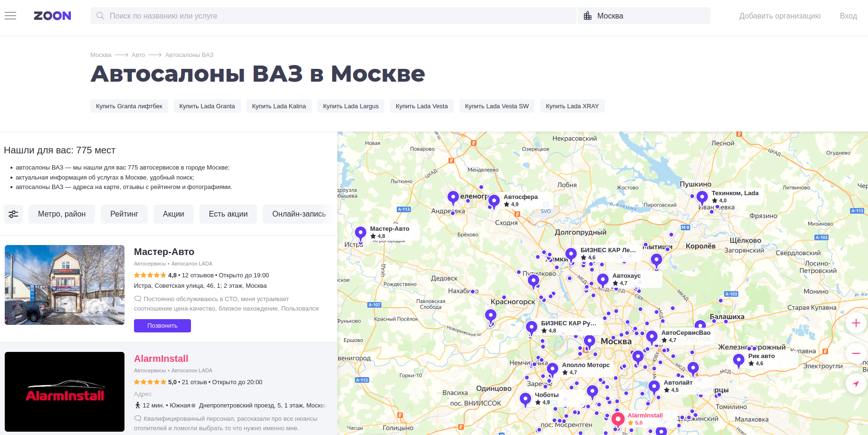Open the filter settings icon button

click(x=13, y=214)
